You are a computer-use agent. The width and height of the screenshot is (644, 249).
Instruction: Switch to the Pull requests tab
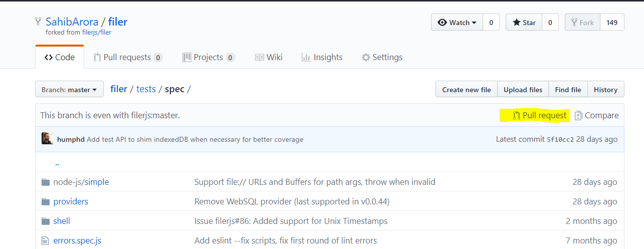click(x=128, y=58)
